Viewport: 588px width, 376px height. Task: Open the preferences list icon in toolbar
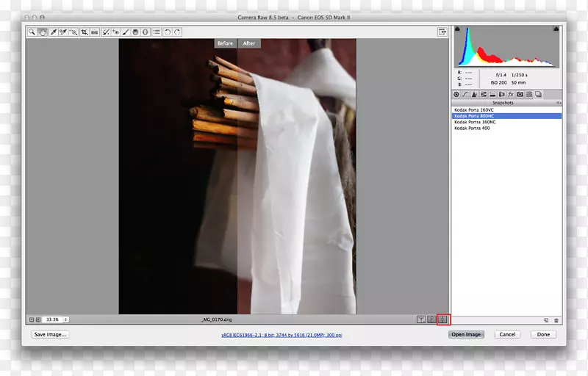(156, 32)
